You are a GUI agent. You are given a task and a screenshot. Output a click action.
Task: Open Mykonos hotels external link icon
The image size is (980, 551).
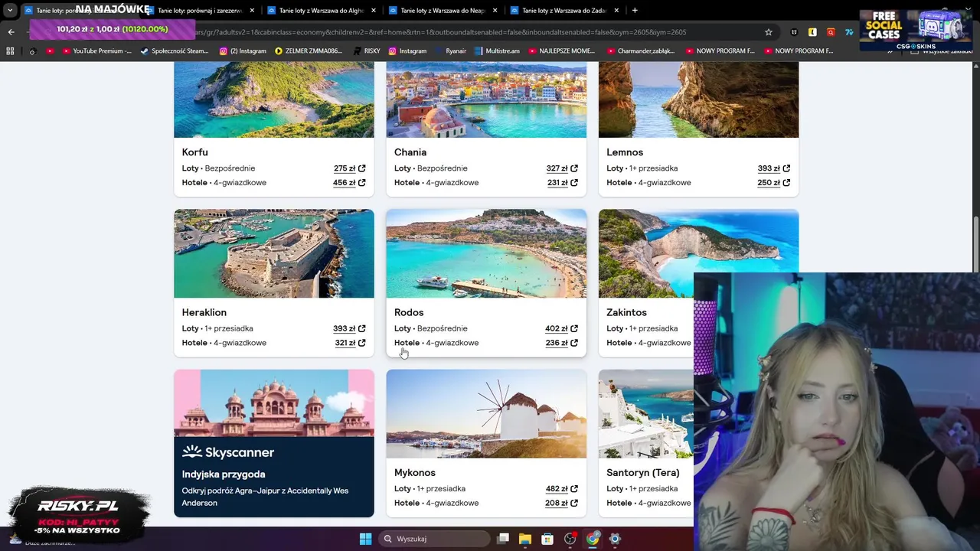pos(574,503)
